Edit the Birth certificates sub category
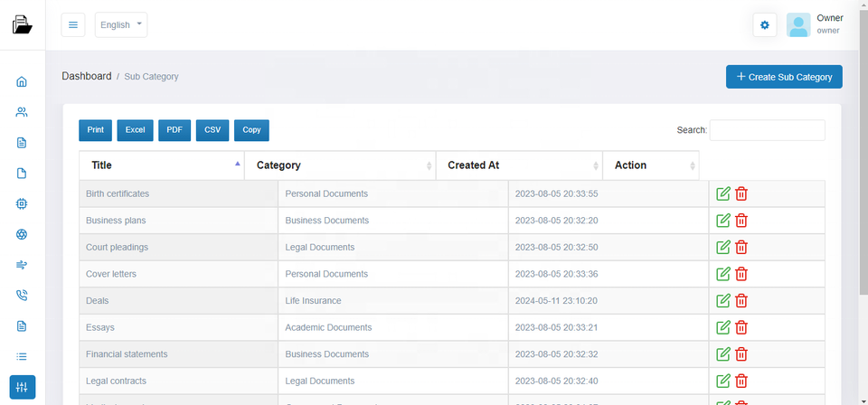868x405 pixels. pos(723,193)
